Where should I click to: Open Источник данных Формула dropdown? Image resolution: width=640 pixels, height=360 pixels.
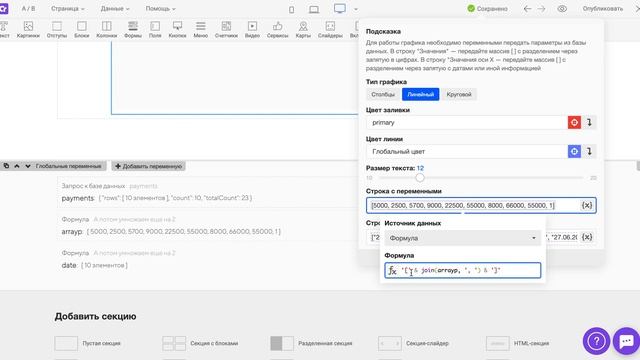[x=462, y=238]
